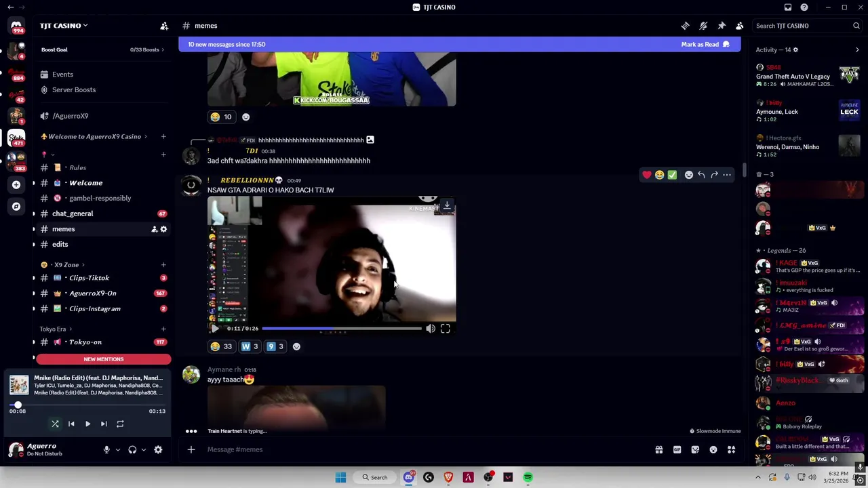Viewport: 868px width, 488px height.
Task: Open Discover servers compass icon
Action: (x=16, y=206)
